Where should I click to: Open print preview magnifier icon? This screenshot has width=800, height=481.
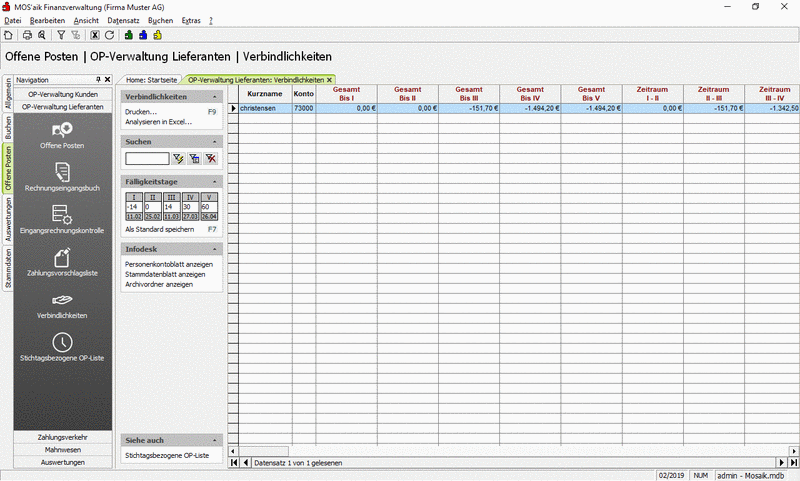42,35
